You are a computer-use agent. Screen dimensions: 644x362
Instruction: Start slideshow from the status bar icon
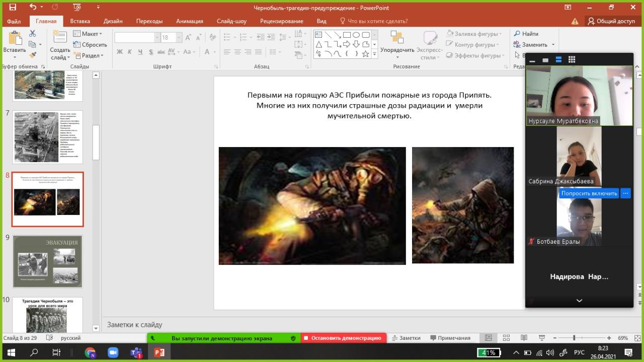point(541,338)
